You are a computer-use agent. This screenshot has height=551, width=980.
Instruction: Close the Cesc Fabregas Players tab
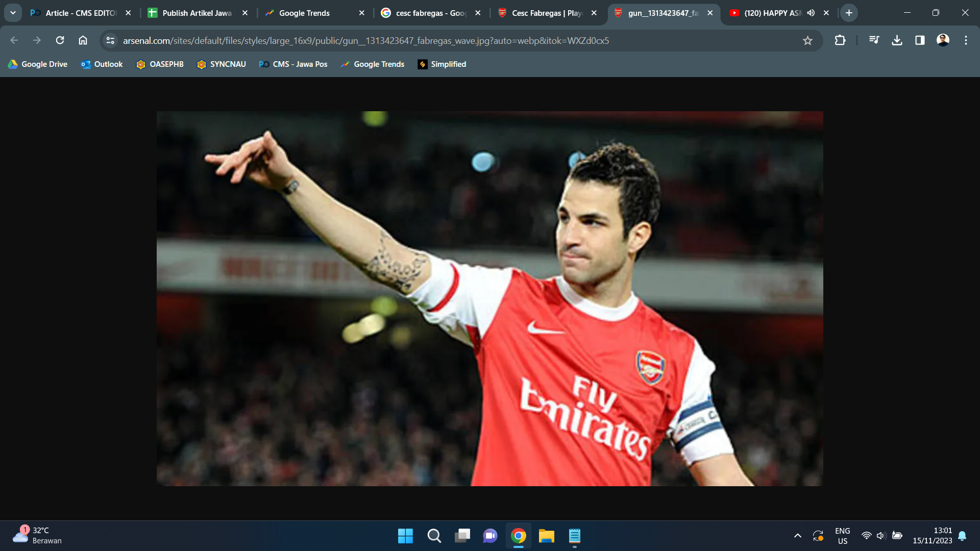[594, 13]
